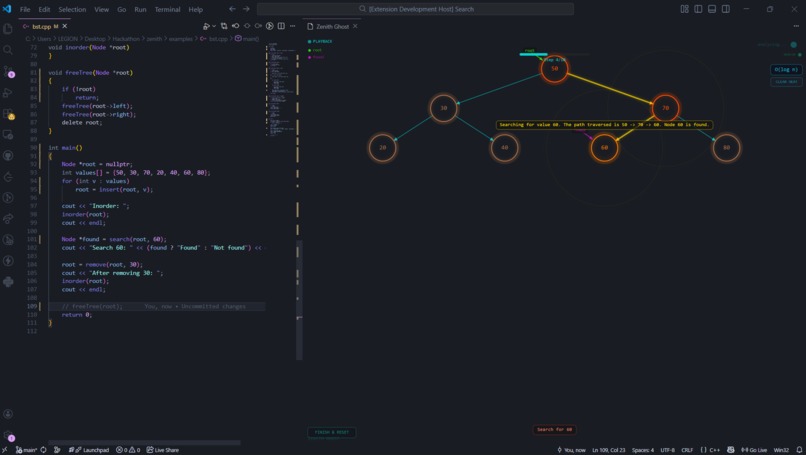Click the editor vertical scrollbar
The image size is (806, 455).
(299, 300)
